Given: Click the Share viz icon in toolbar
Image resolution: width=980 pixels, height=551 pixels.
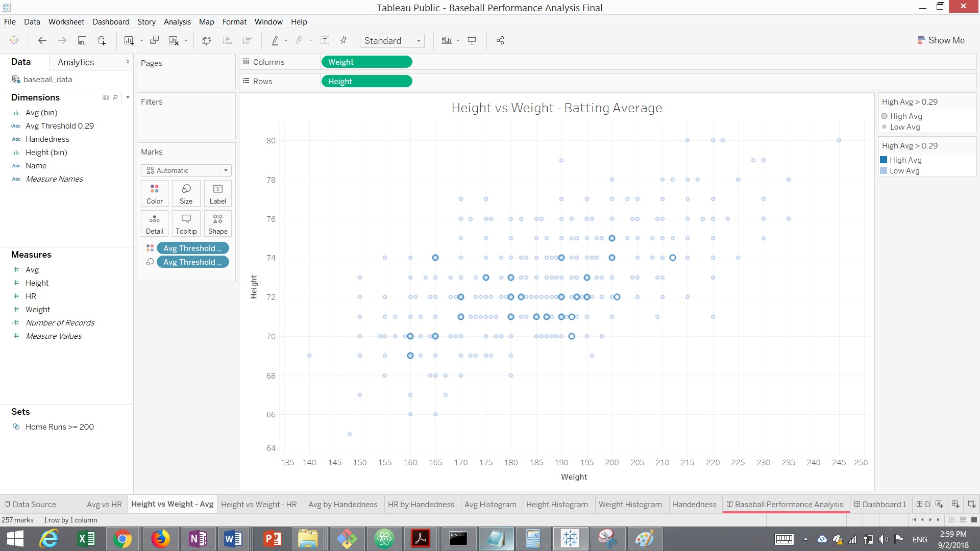Looking at the screenshot, I should (x=500, y=40).
